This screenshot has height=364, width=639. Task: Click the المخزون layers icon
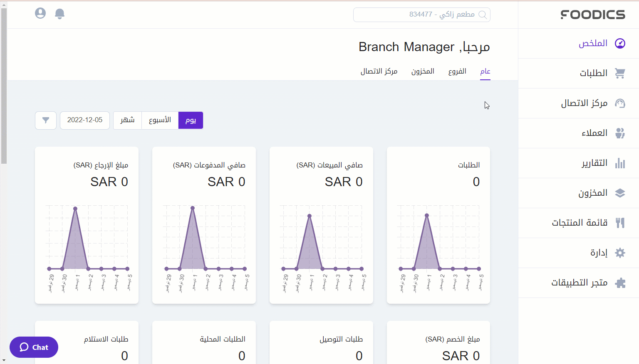point(620,193)
